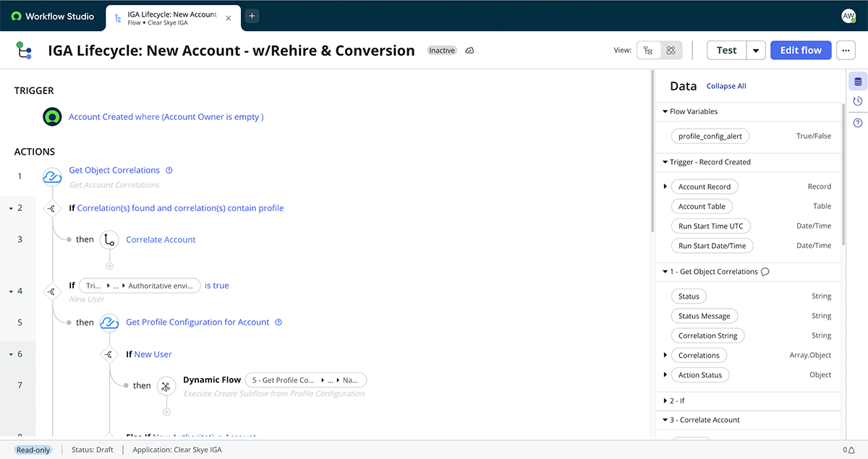Add an action below Correlate Account
Screen dimensions: 868x459
pos(109,266)
